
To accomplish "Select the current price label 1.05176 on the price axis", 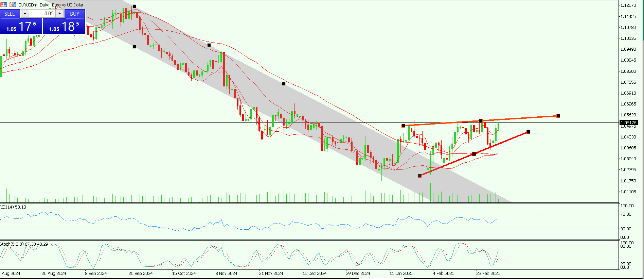I will [628, 122].
